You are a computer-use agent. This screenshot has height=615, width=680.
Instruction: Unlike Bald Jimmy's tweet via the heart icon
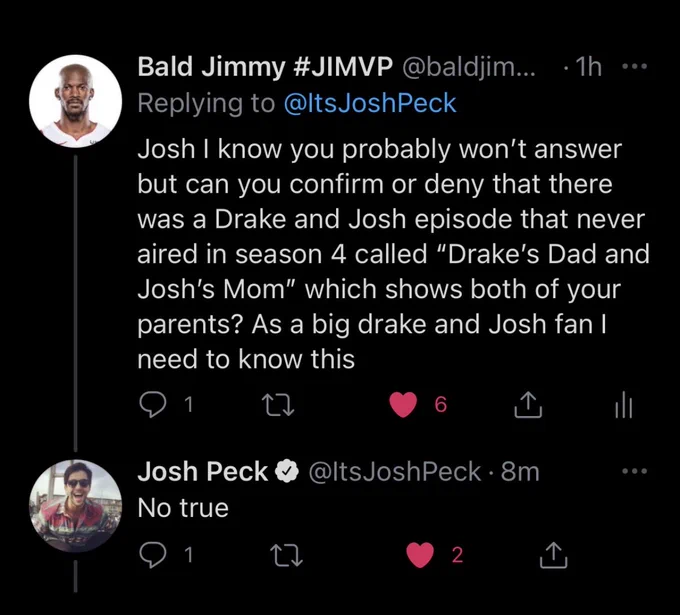[x=403, y=405]
